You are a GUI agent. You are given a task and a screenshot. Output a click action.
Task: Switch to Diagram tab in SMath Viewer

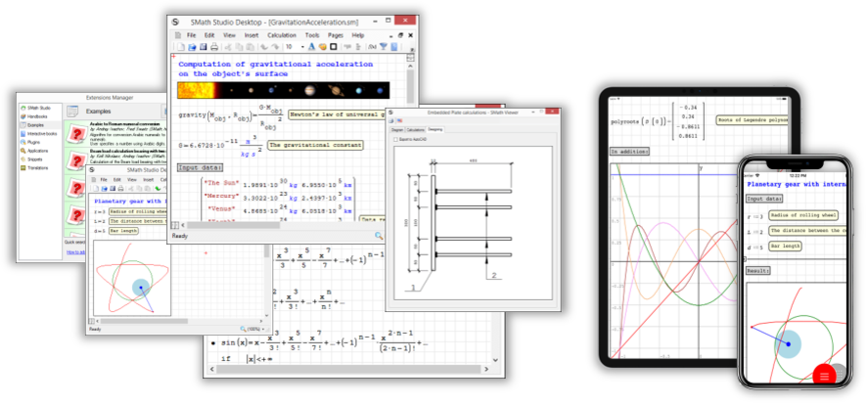tap(397, 129)
